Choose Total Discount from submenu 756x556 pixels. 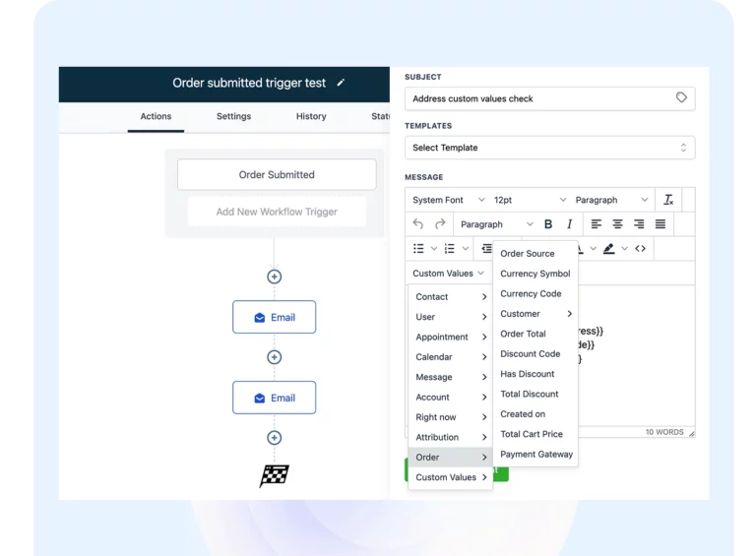pos(535,394)
